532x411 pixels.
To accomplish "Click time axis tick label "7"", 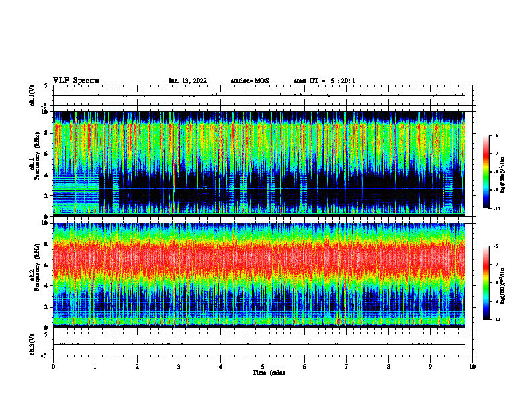I will [x=347, y=367].
